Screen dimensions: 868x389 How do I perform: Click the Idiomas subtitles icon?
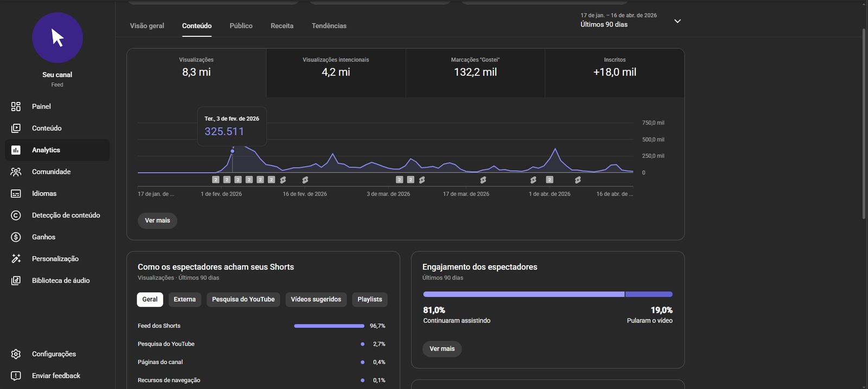16,194
